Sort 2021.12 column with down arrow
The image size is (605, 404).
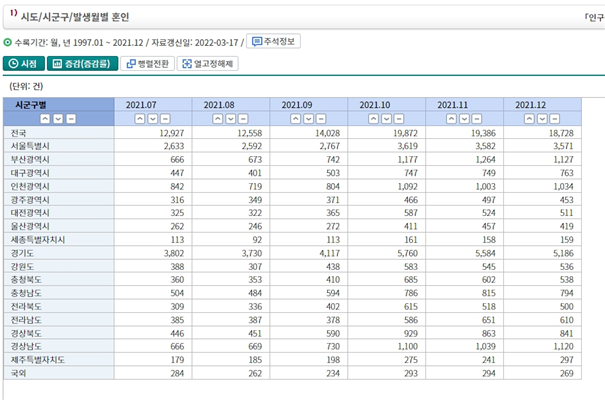click(542, 119)
